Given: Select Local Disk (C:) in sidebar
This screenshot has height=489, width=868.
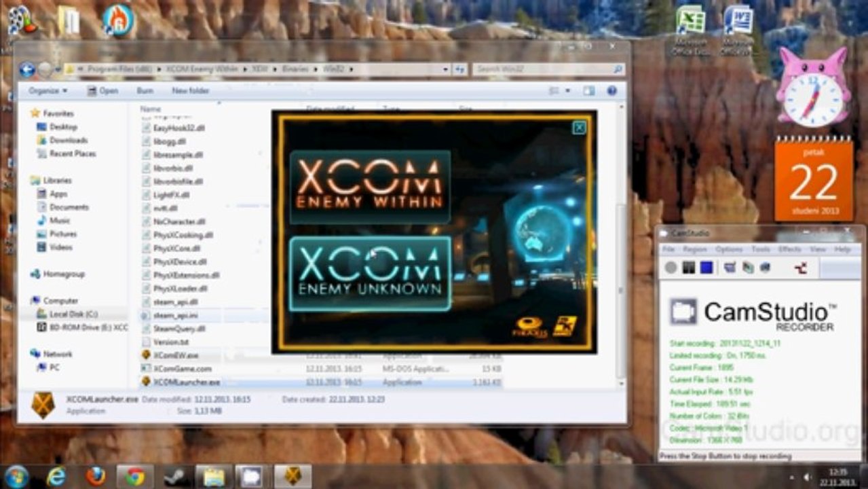Looking at the screenshot, I should (67, 314).
